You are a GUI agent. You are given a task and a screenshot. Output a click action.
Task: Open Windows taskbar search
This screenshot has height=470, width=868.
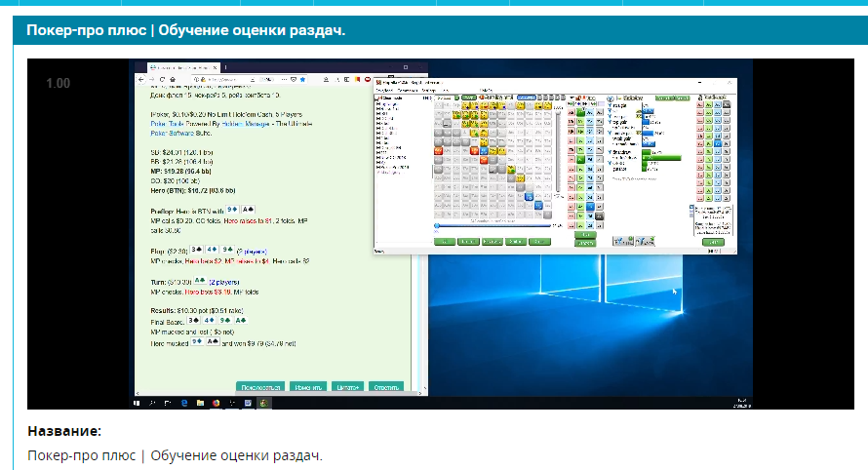pyautogui.click(x=152, y=403)
